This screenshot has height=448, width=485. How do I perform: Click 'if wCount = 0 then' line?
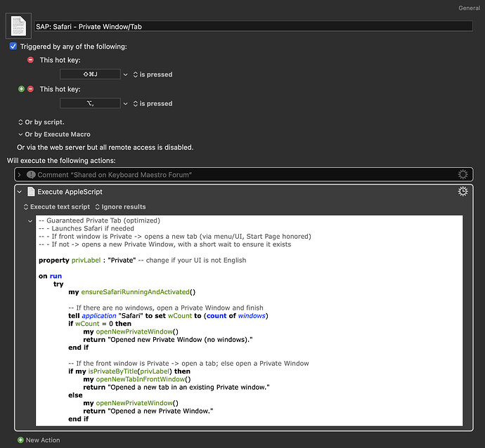(x=100, y=324)
